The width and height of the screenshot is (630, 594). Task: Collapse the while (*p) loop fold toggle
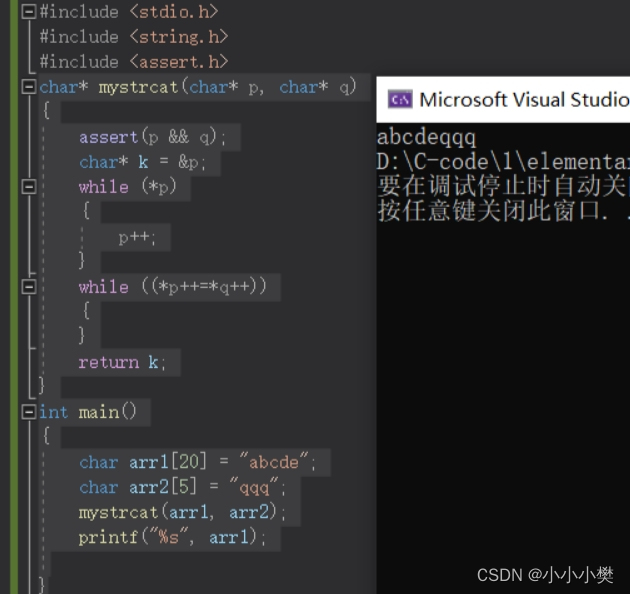click(x=29, y=186)
